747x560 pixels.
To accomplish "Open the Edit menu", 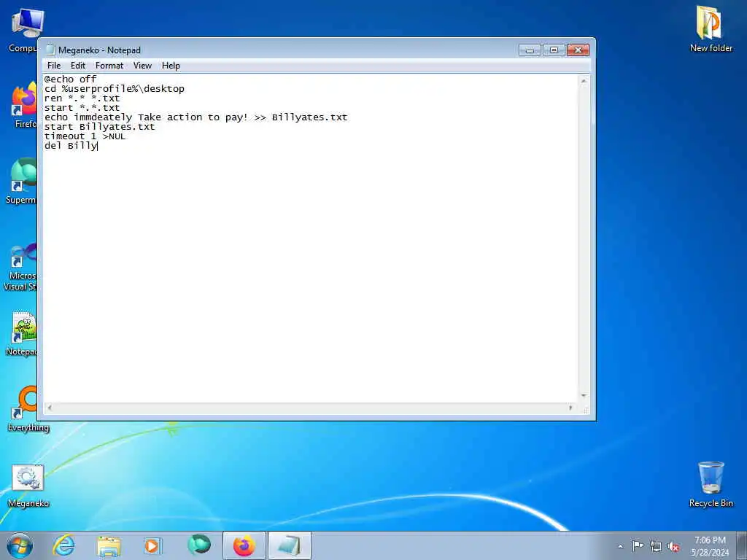I will [77, 66].
